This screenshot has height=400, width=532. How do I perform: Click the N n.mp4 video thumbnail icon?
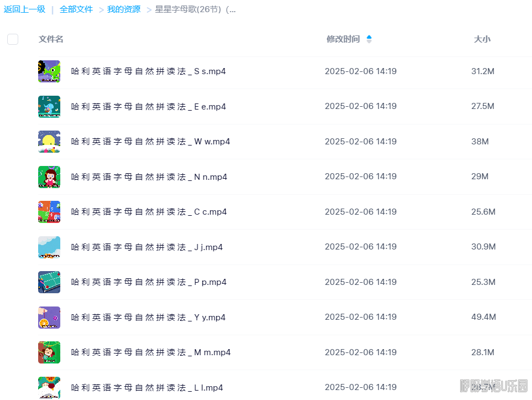tap(49, 177)
